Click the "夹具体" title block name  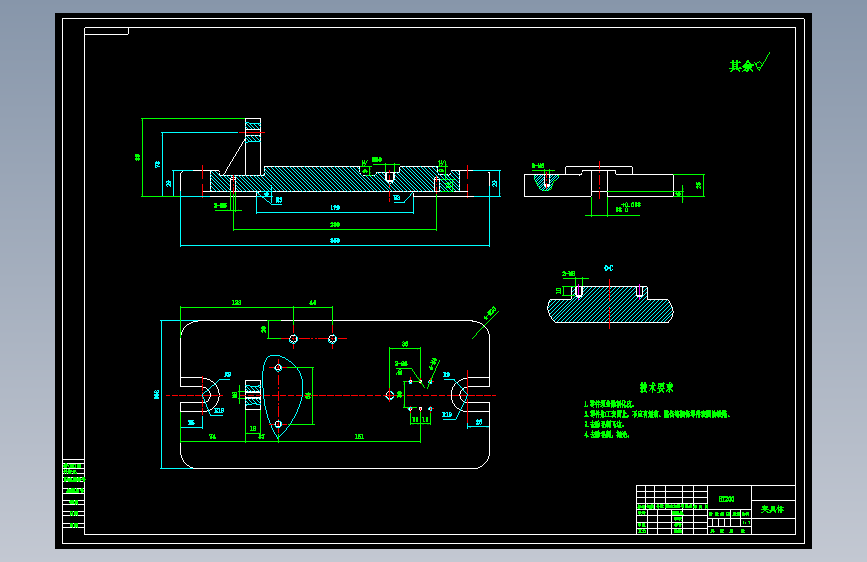click(x=772, y=509)
